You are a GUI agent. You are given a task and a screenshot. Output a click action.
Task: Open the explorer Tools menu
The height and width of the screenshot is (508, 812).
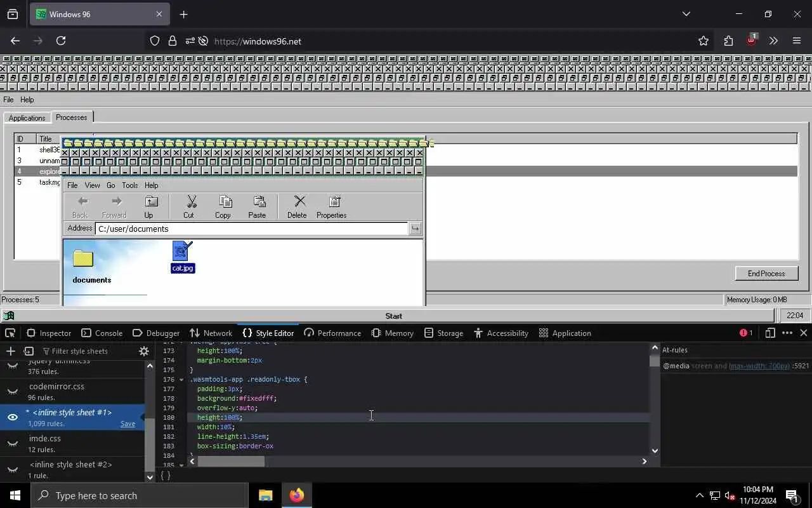point(130,185)
